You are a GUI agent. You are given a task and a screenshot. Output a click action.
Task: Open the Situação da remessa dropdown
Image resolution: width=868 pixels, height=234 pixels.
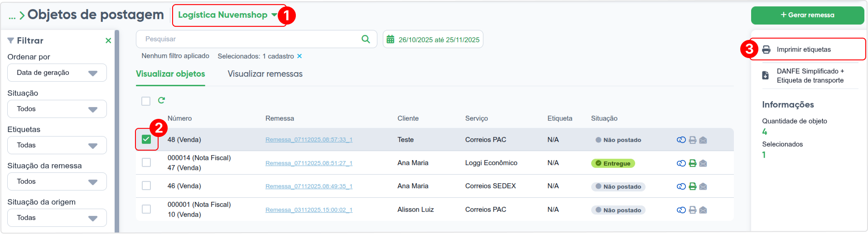57,181
